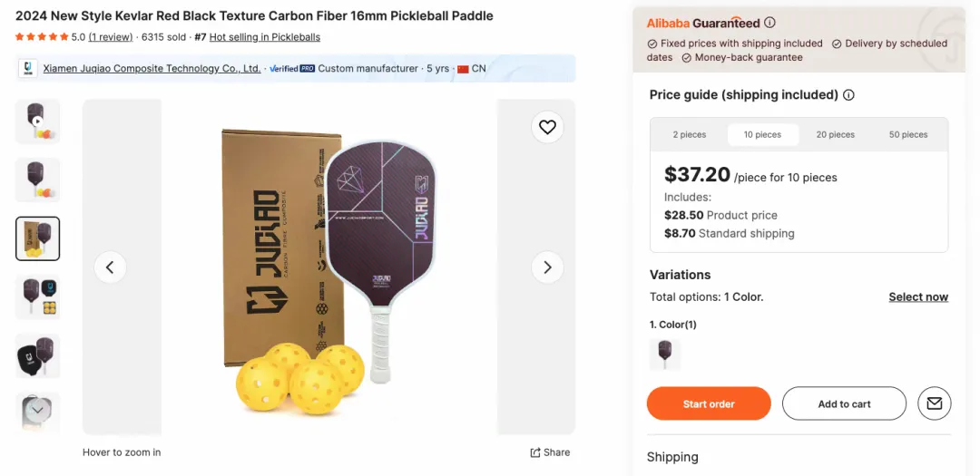Image resolution: width=980 pixels, height=476 pixels.
Task: Show next product image with right arrow
Action: pyautogui.click(x=547, y=267)
